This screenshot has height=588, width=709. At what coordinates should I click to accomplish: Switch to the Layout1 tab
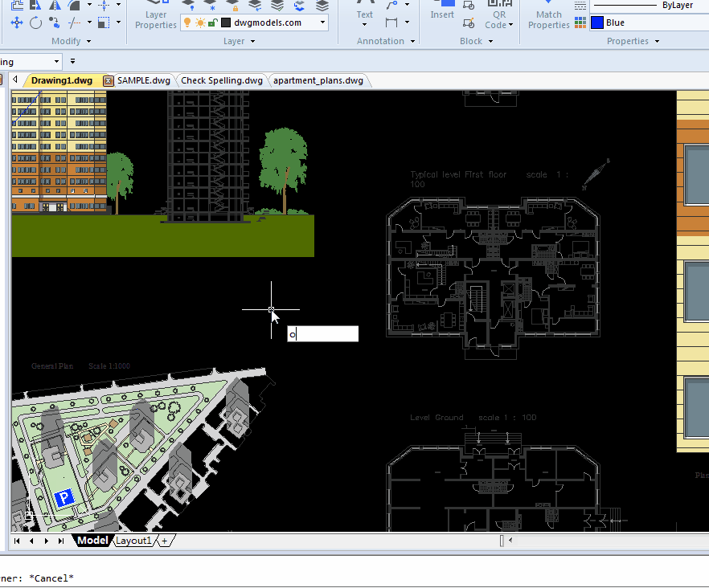point(133,541)
